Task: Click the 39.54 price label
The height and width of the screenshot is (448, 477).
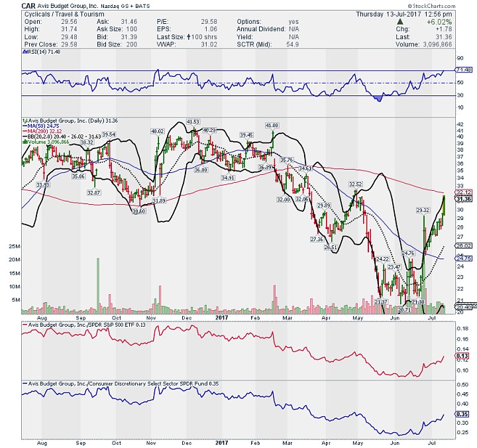Action: tap(109, 135)
